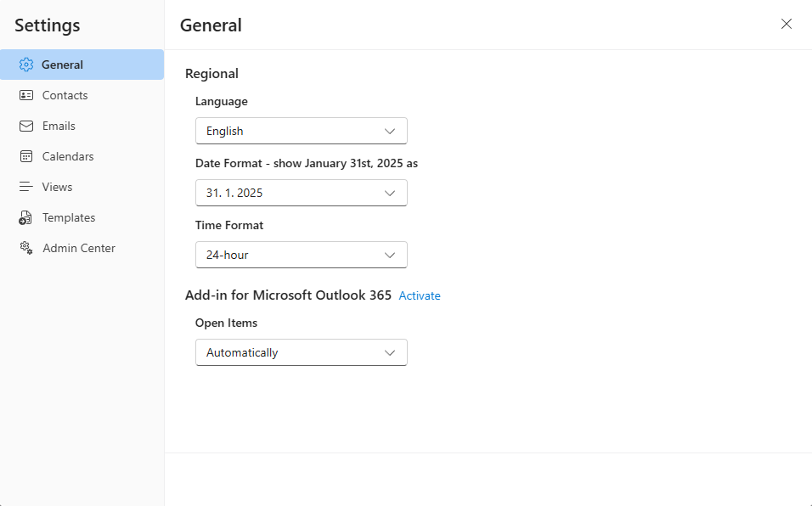Expand the Open Items Automatically dropdown

click(x=301, y=352)
